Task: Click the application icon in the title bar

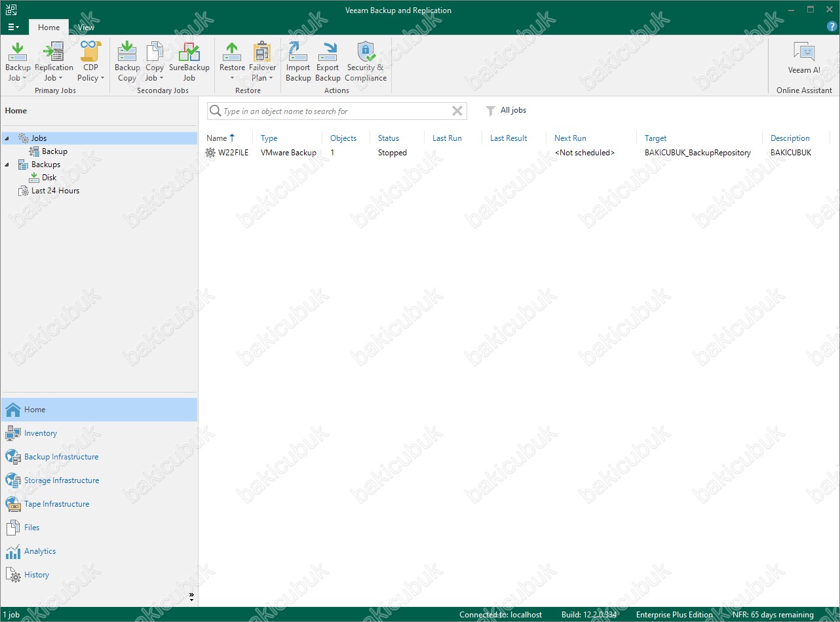Action: 10,10
